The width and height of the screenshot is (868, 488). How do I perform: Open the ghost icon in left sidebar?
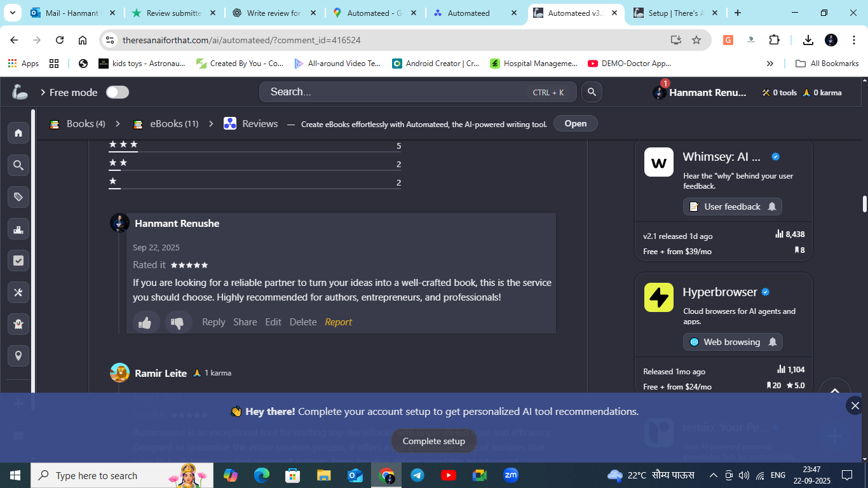(x=18, y=324)
